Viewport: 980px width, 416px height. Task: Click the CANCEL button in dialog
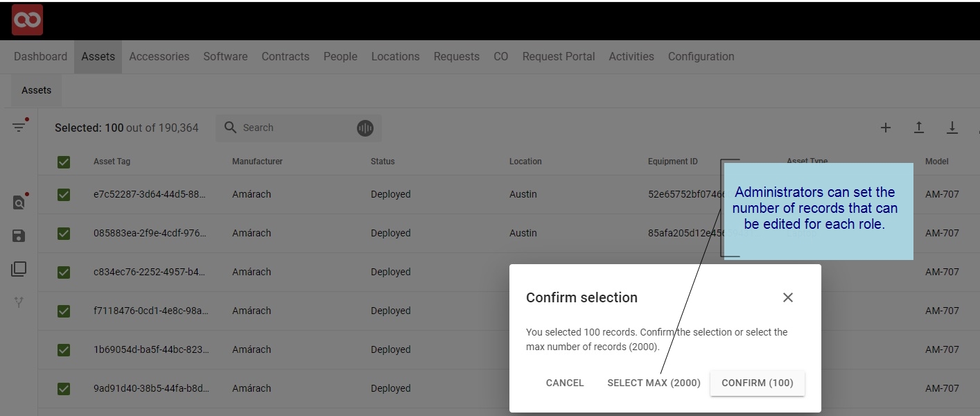[565, 383]
